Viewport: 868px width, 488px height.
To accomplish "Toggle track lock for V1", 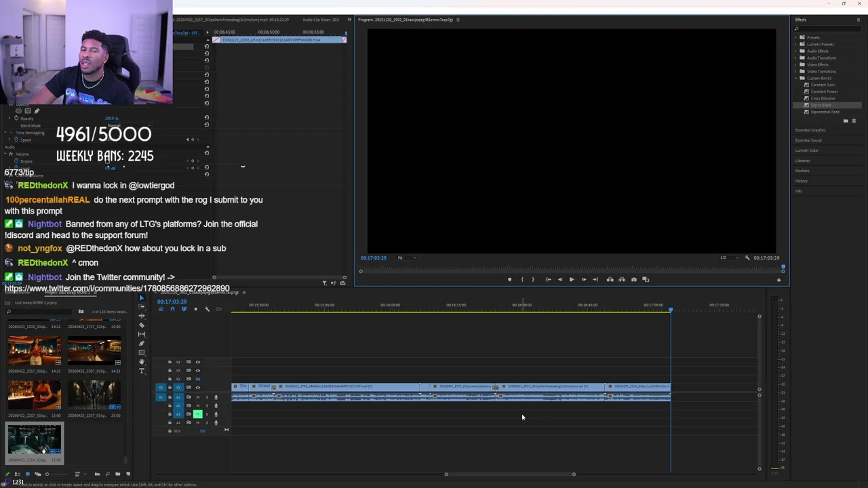I will click(170, 388).
